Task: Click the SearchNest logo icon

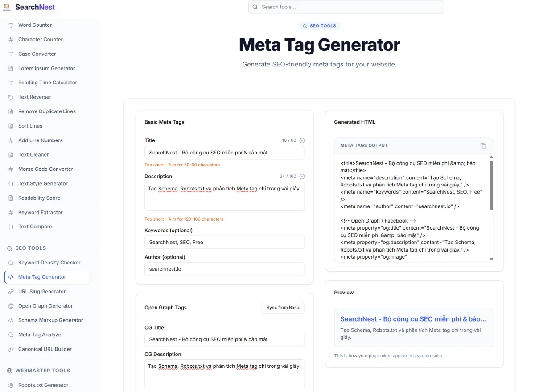Action: 6,7
